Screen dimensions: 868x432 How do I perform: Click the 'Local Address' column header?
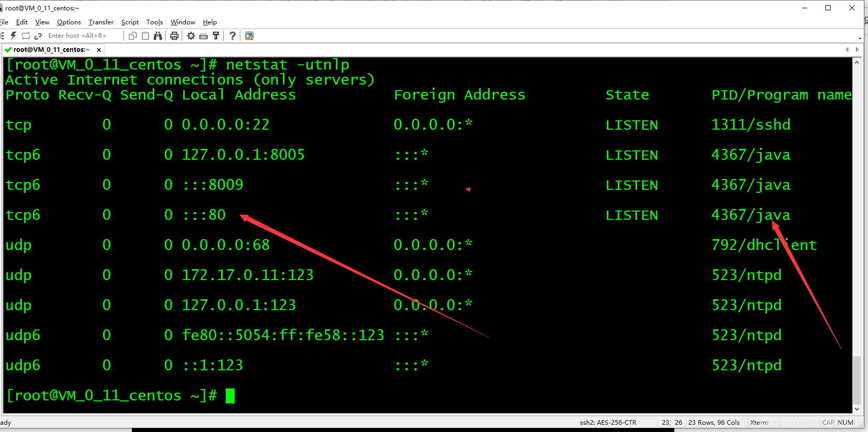pyautogui.click(x=239, y=95)
